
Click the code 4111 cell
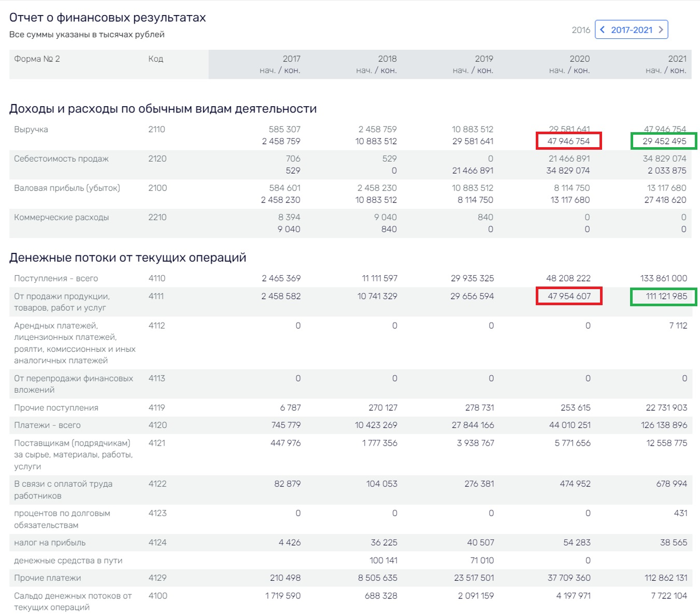click(x=156, y=296)
